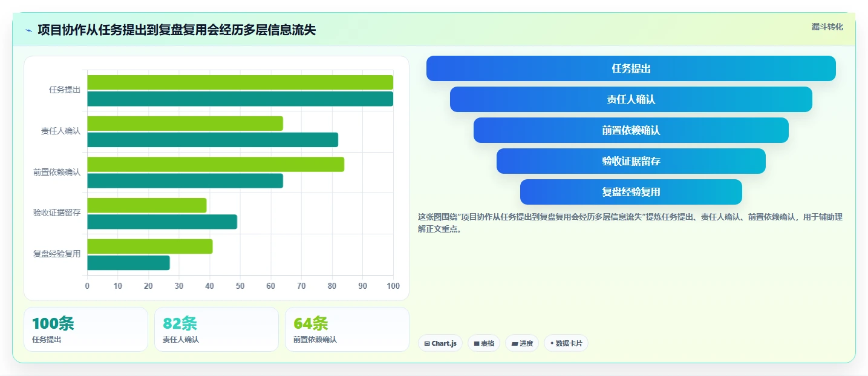Click the title 项目协作从任务提出到复盘复用会经历多层信息流失
Image resolution: width=868 pixels, height=376 pixels.
pos(177,30)
